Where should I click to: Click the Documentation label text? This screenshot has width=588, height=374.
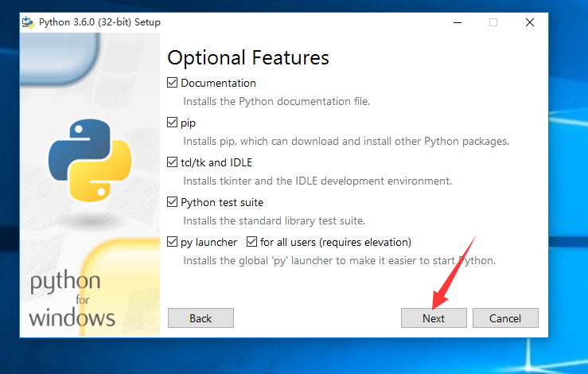click(x=218, y=83)
